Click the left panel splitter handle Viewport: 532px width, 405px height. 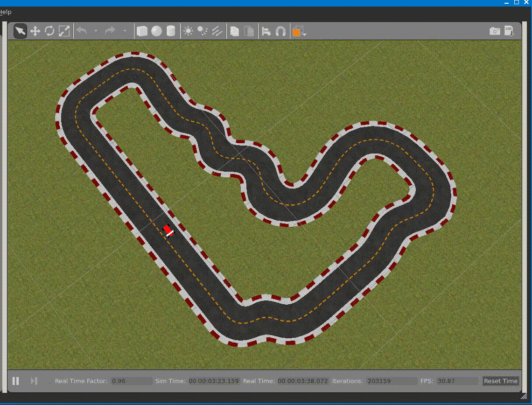pyautogui.click(x=4, y=207)
